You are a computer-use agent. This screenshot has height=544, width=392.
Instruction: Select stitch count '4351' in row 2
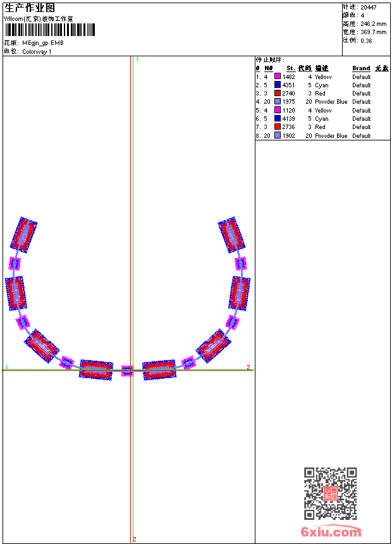pos(288,85)
